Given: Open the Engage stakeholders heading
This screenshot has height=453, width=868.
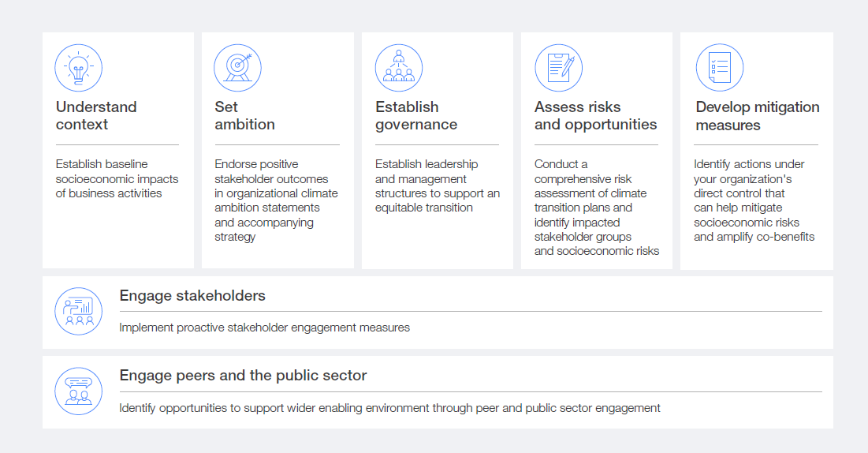Looking at the screenshot, I should [x=192, y=296].
